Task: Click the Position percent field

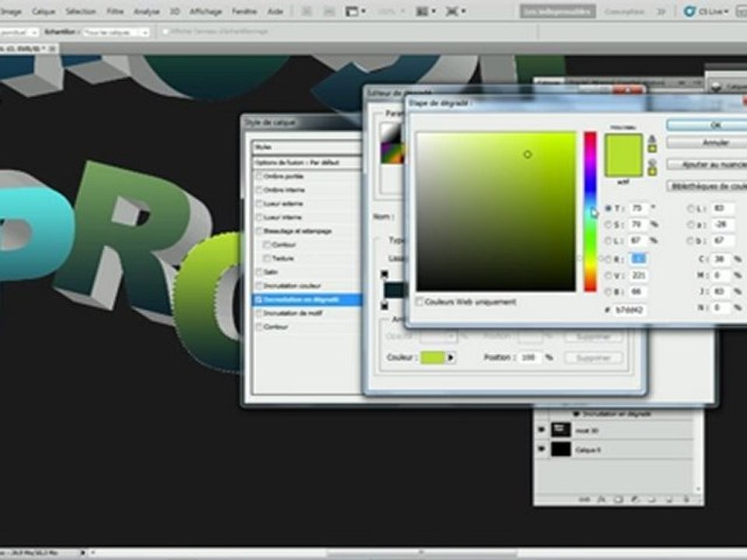Action: (530, 357)
